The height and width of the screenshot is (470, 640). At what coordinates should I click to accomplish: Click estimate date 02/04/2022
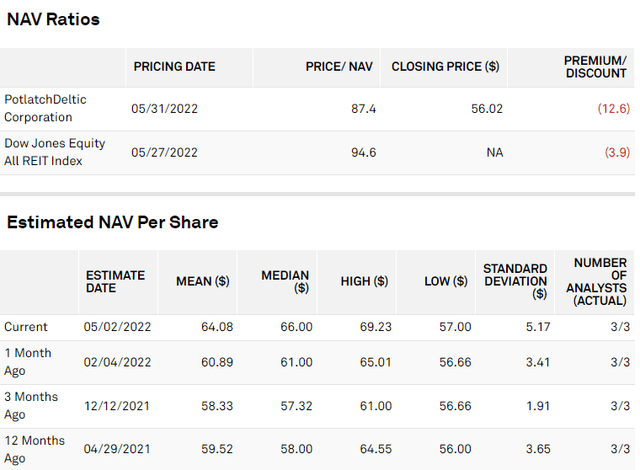coord(117,362)
